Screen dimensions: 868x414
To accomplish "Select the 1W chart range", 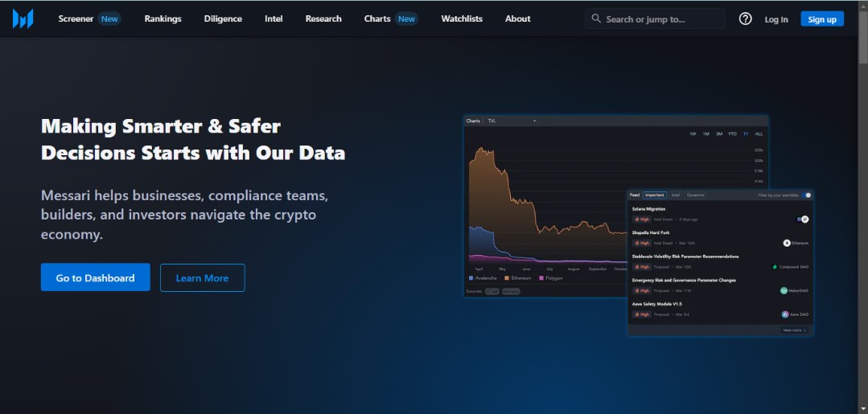I will 693,134.
